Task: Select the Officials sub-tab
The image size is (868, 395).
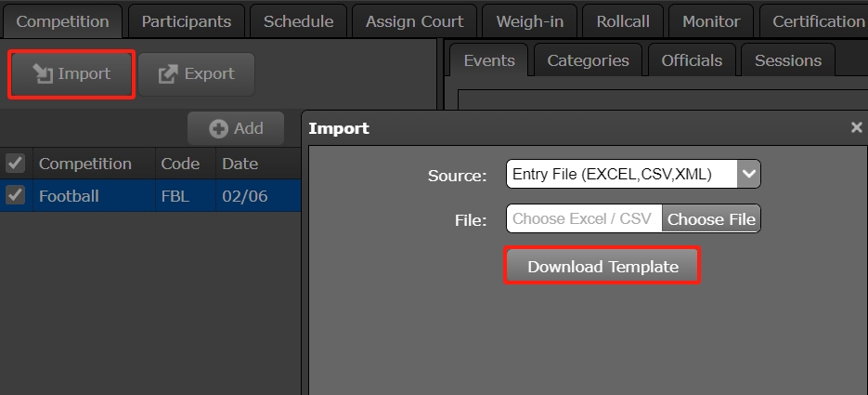Action: (692, 60)
